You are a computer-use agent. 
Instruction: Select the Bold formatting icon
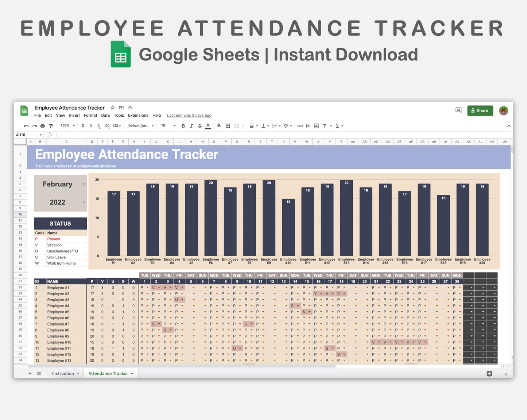pos(183,125)
